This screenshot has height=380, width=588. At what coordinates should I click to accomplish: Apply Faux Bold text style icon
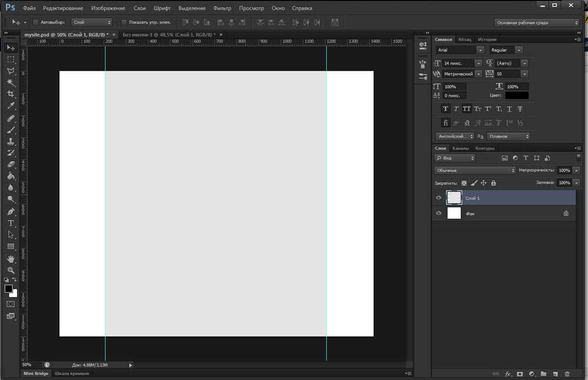point(445,109)
